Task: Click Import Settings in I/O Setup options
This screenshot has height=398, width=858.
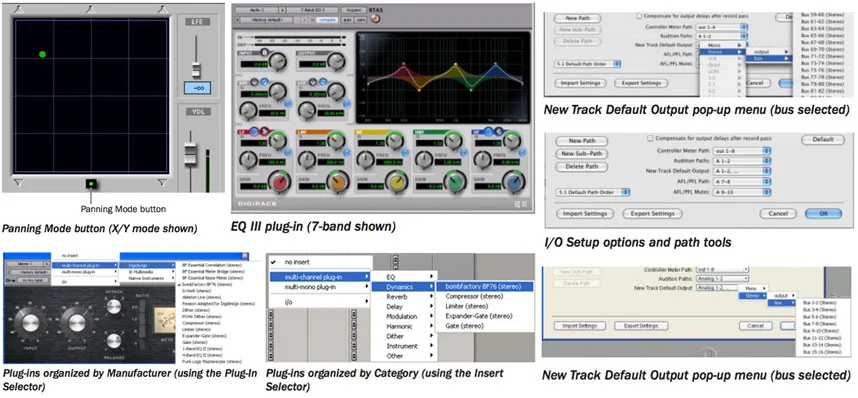Action: tap(585, 214)
